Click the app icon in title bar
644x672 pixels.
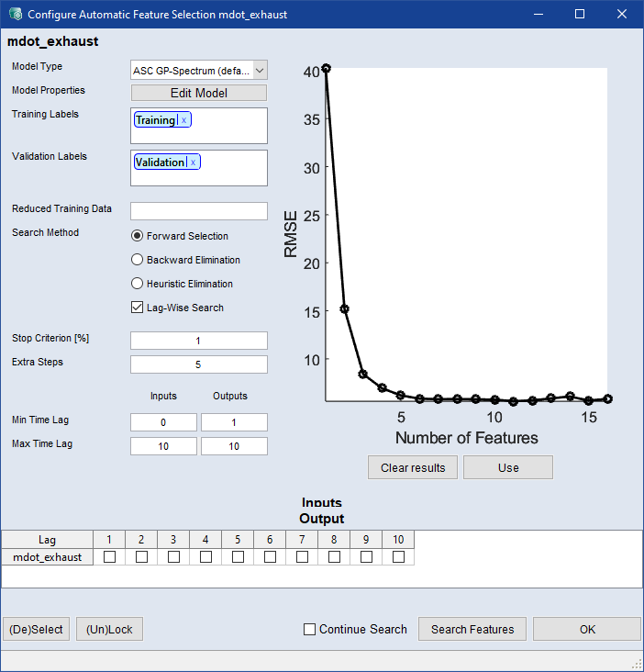point(14,14)
